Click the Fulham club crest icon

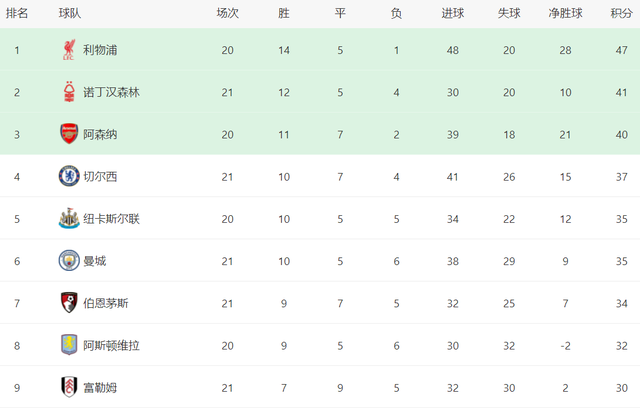[69, 387]
